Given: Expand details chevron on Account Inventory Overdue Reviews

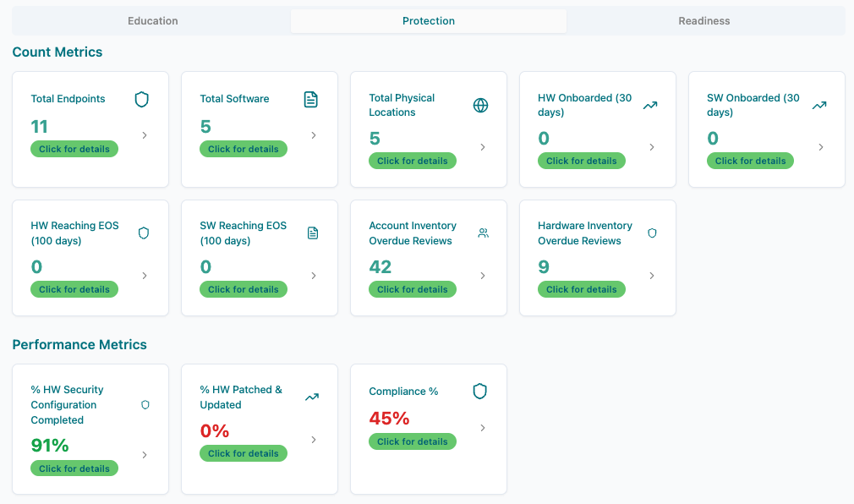Looking at the screenshot, I should click(x=482, y=276).
